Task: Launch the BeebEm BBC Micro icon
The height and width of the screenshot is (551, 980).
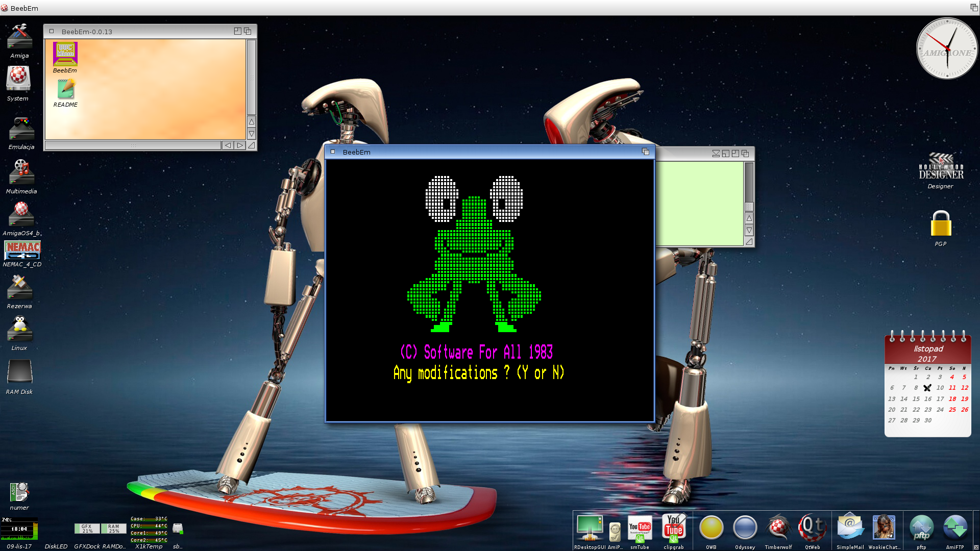Action: point(65,54)
